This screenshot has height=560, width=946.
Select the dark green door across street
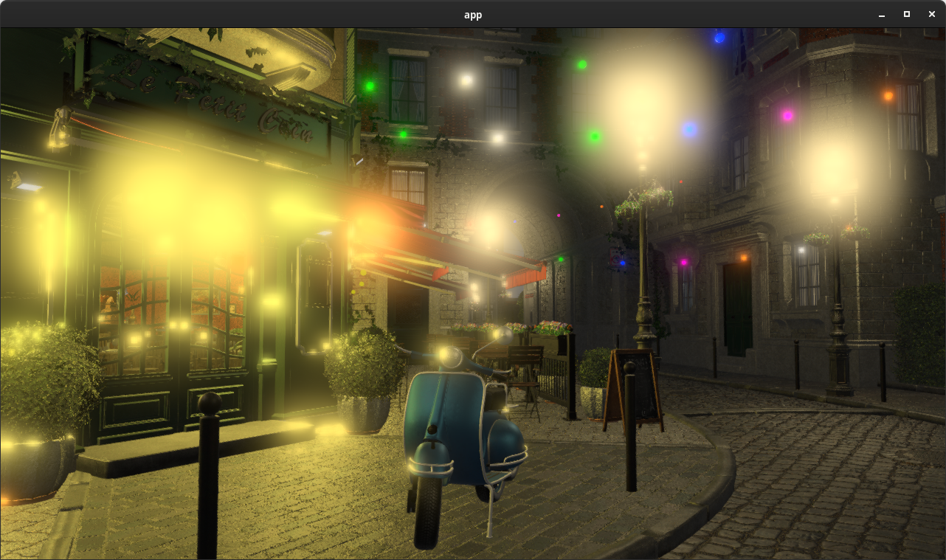pyautogui.click(x=737, y=308)
